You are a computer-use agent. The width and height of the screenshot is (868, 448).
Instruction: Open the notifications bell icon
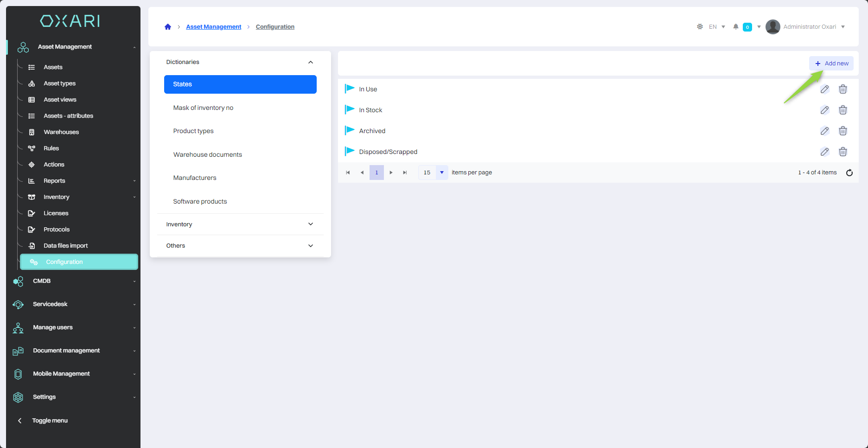[x=735, y=27]
